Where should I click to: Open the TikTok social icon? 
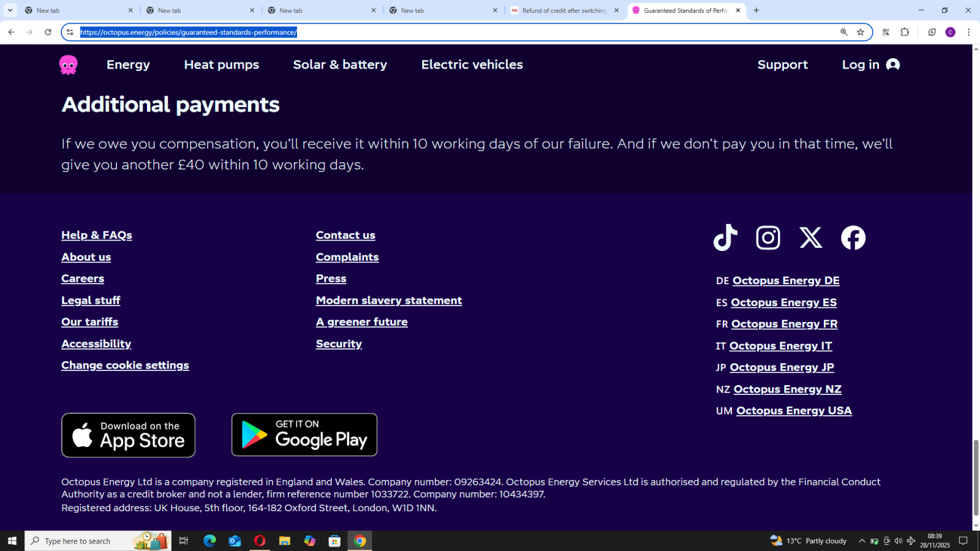pyautogui.click(x=725, y=238)
